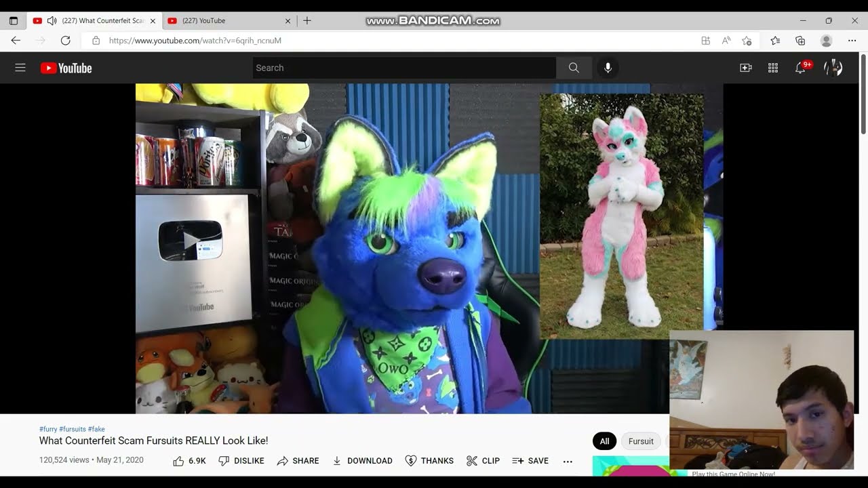The image size is (868, 488).
Task: Open Edge Settings and more ellipsis
Action: pos(852,41)
